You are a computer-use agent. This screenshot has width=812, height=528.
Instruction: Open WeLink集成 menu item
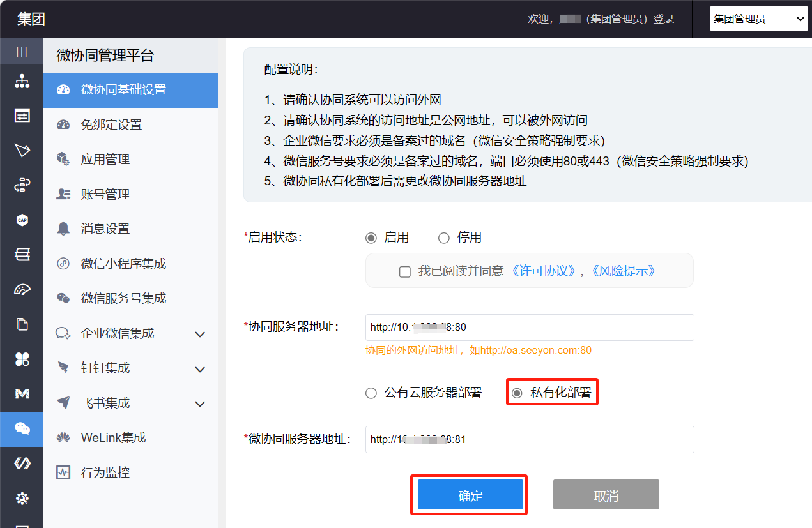click(x=130, y=437)
